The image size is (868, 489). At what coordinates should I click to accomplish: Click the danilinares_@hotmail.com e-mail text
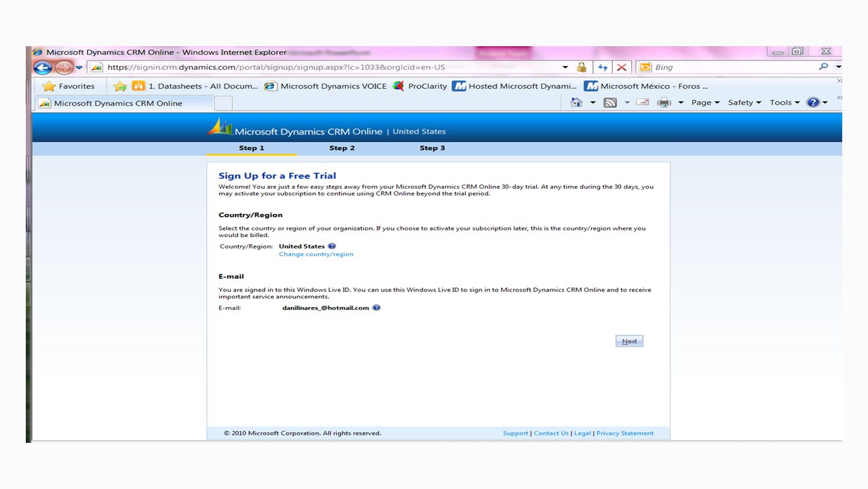pos(326,308)
